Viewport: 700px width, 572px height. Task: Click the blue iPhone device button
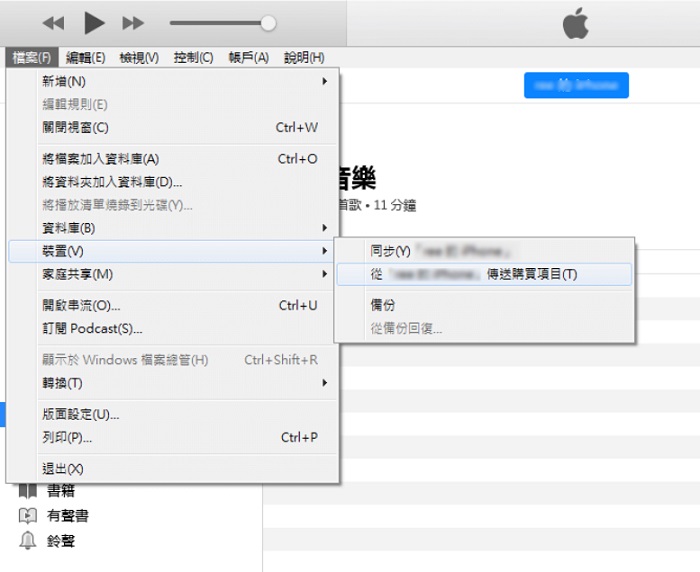576,85
